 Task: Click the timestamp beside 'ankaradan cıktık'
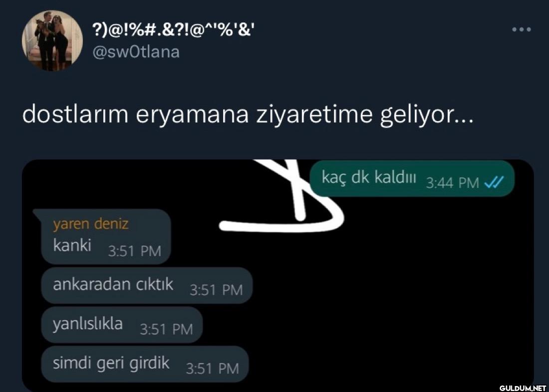[216, 290]
